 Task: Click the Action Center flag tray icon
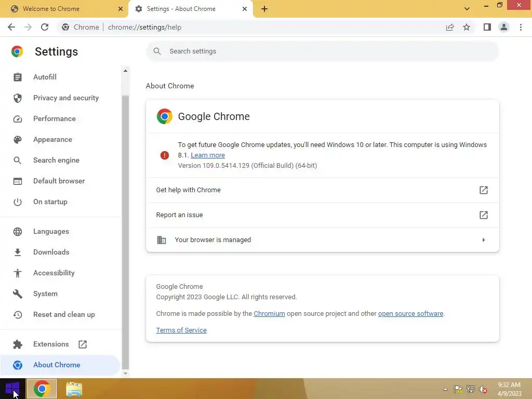(458, 389)
